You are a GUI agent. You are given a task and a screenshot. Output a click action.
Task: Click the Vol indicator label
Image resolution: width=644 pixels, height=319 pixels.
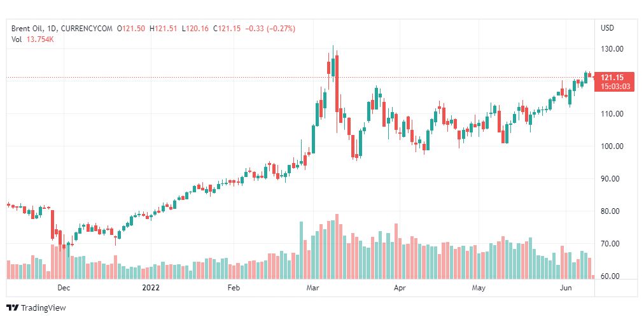17,39
